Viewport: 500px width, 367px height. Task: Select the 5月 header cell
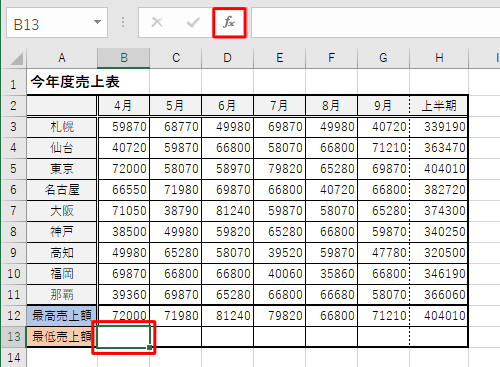(x=176, y=106)
